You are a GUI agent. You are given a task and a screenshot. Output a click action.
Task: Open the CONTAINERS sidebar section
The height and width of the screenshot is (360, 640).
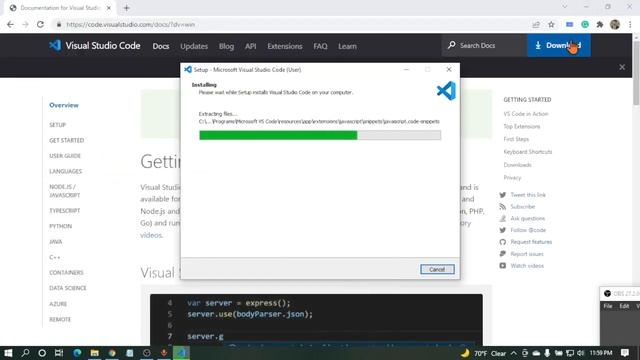[66, 273]
